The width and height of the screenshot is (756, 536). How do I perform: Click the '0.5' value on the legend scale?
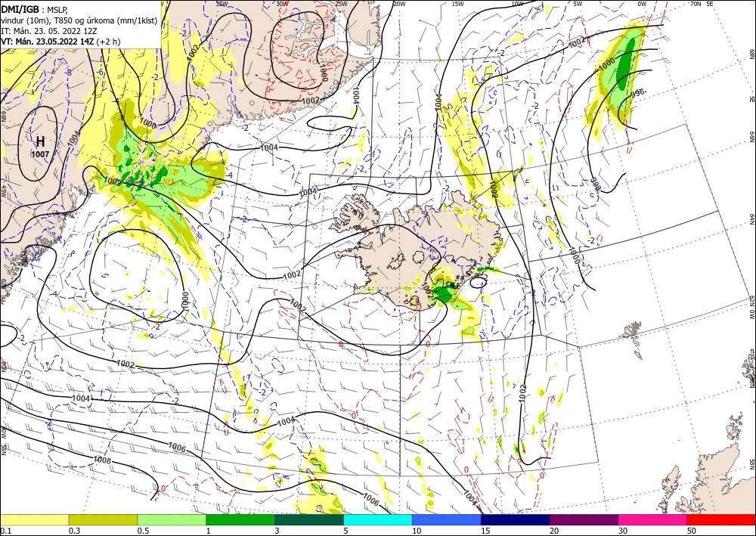point(143,531)
